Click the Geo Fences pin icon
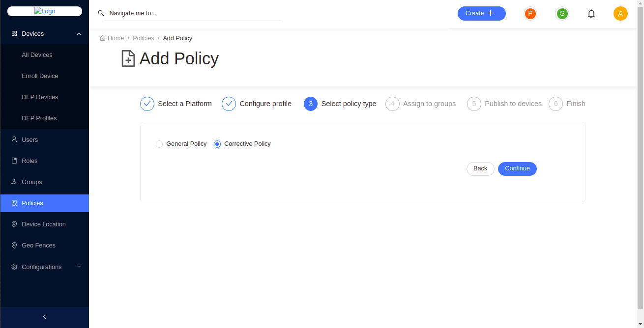 [x=14, y=246]
